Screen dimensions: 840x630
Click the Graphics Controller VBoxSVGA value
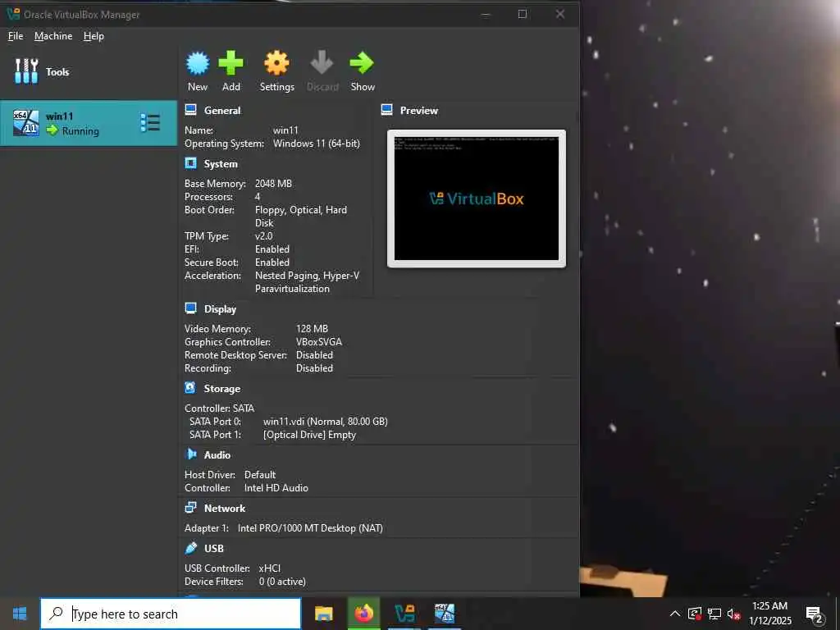point(319,341)
